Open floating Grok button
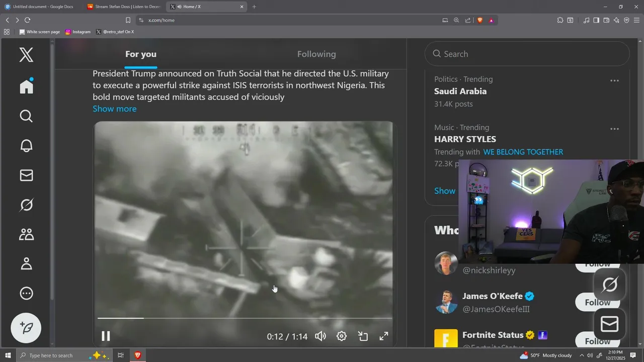The height and width of the screenshot is (362, 644). (x=610, y=285)
